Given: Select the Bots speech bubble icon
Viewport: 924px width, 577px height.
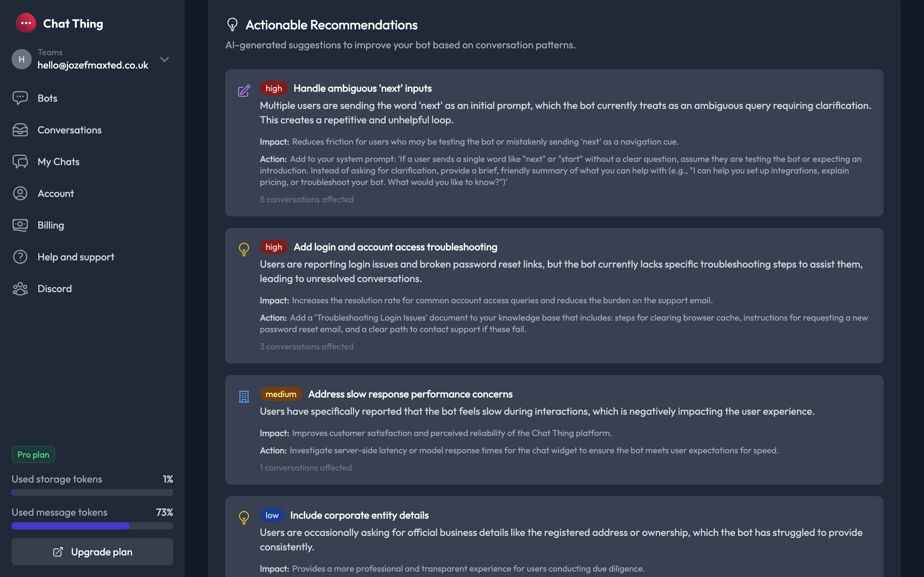Looking at the screenshot, I should [20, 98].
